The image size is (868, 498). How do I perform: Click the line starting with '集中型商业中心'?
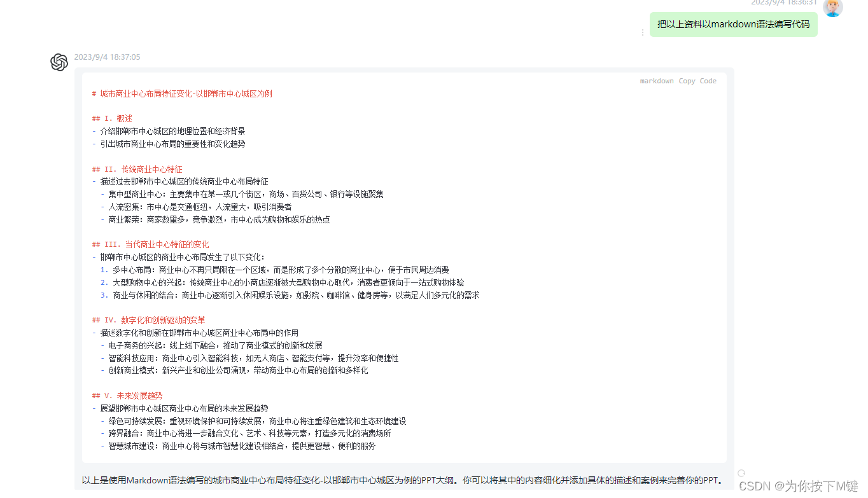point(242,194)
